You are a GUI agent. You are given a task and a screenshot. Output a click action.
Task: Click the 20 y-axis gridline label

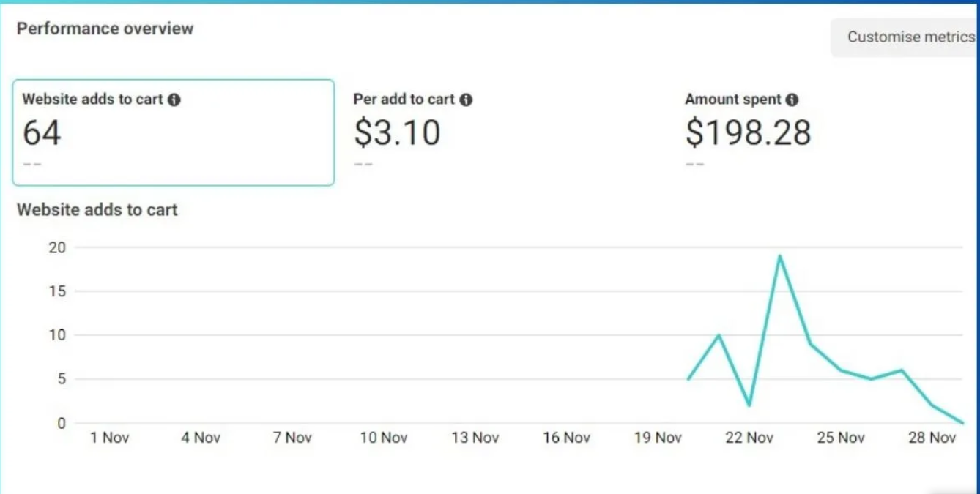[57, 247]
